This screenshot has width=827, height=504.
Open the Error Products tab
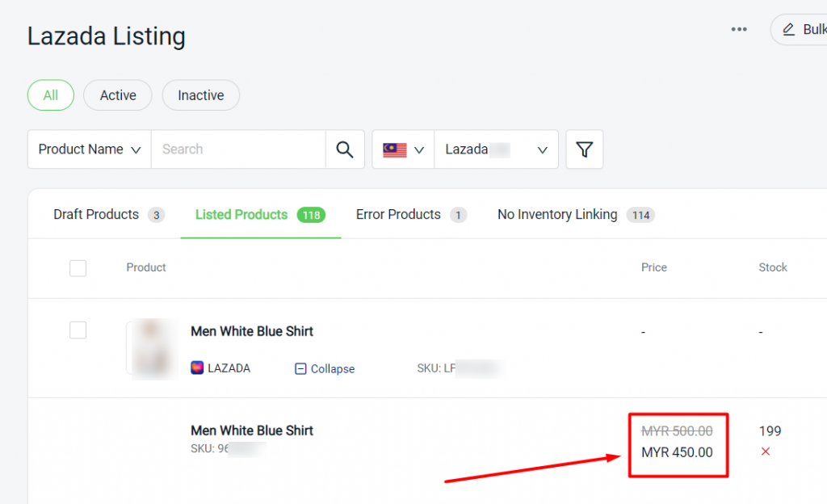[x=411, y=215]
